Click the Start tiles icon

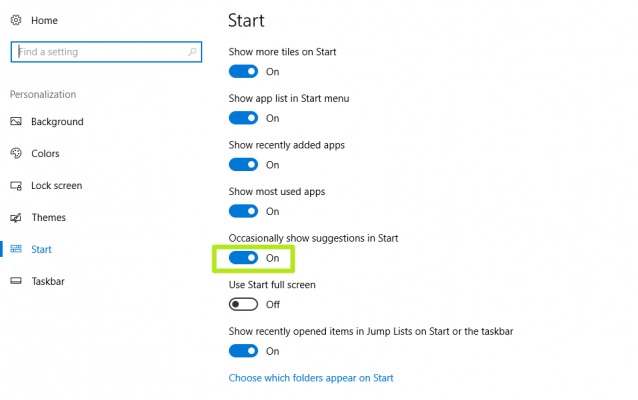(x=16, y=250)
